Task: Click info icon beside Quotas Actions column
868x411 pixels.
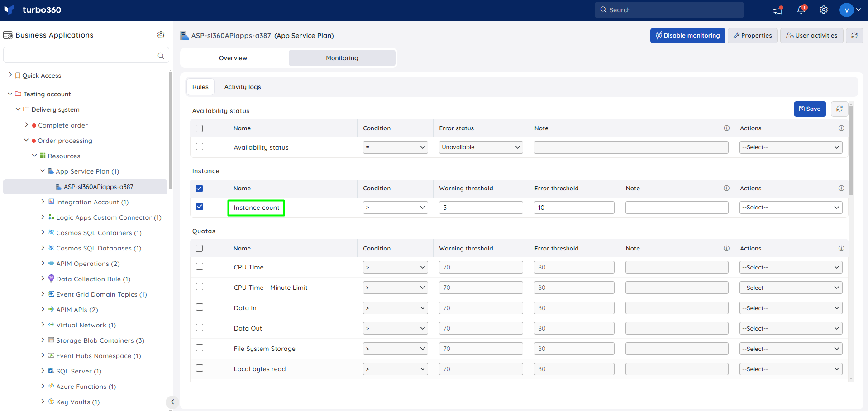Action: [841, 249]
